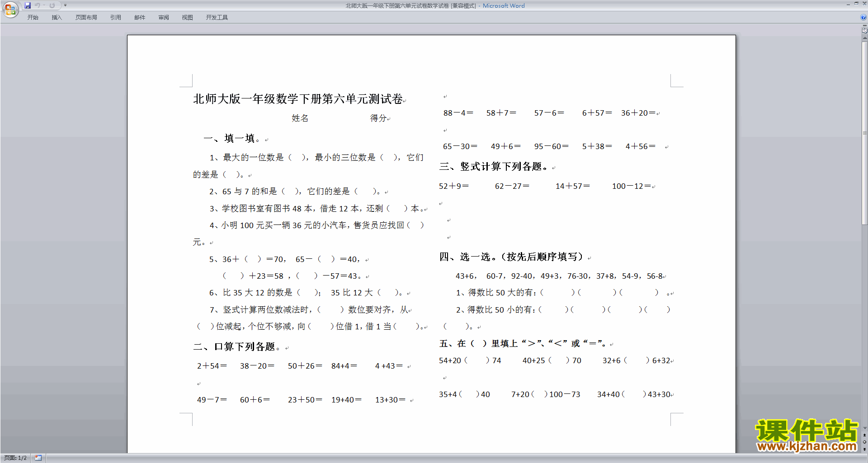868x463 pixels.
Task: Click the line 2、65与7的和是
Action: pyautogui.click(x=295, y=192)
